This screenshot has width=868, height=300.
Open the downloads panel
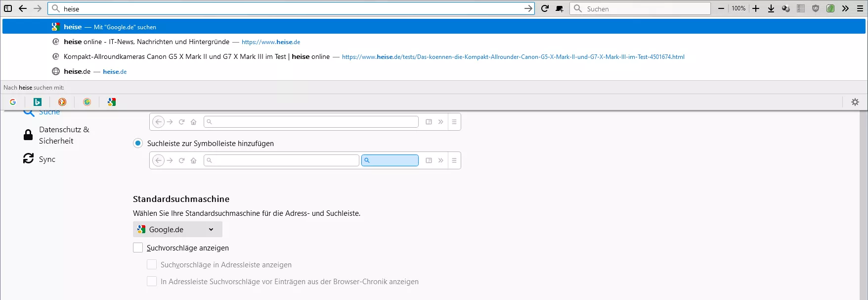[x=771, y=8]
